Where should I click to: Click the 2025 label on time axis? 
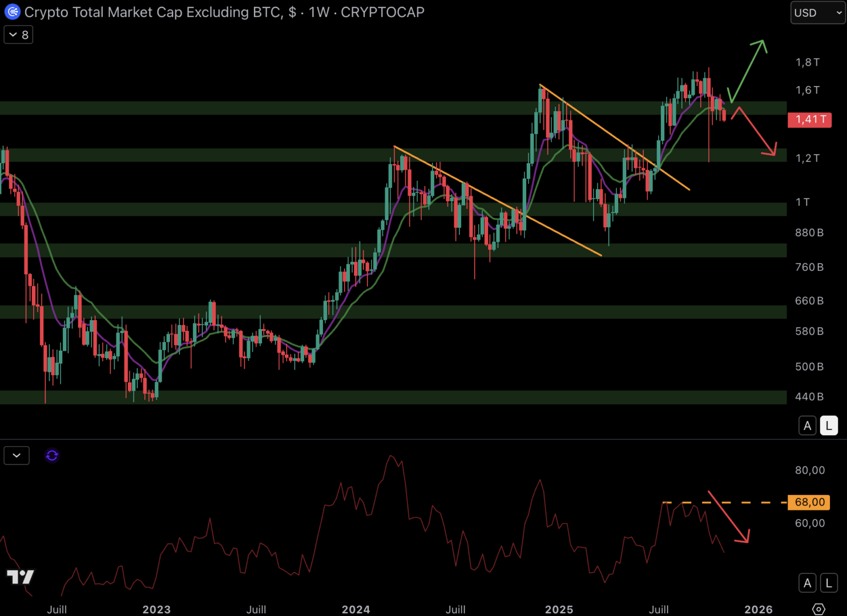559,609
